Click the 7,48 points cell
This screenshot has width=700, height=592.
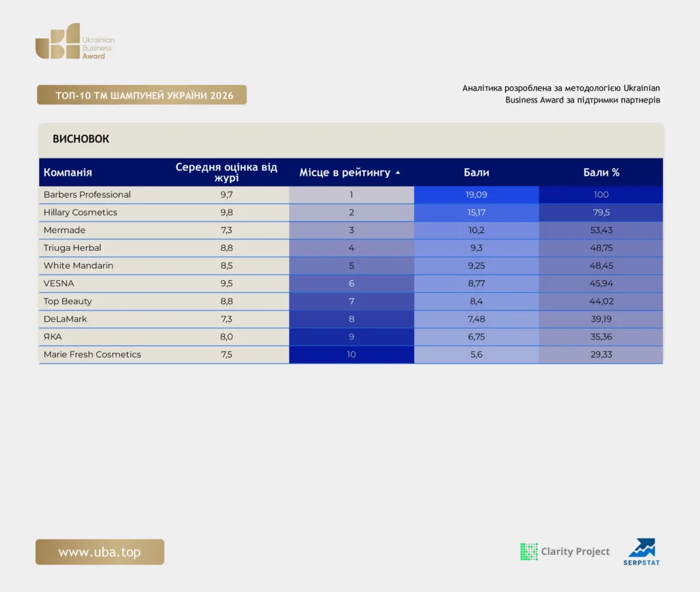476,319
